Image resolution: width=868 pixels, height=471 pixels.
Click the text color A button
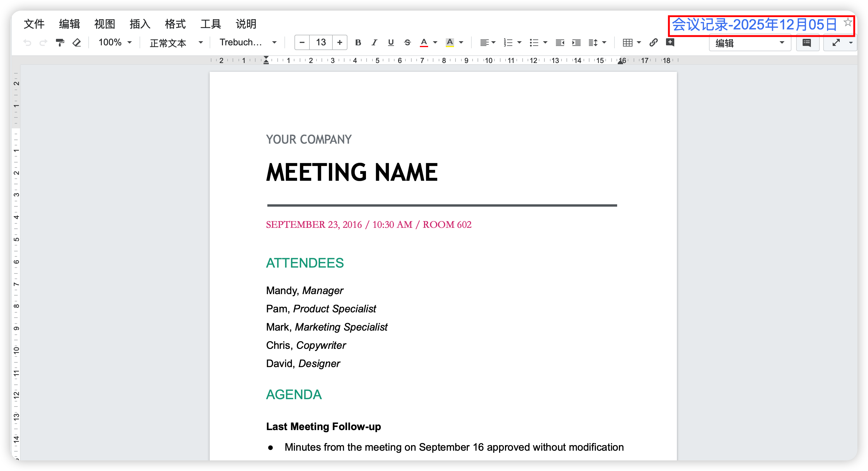(424, 42)
